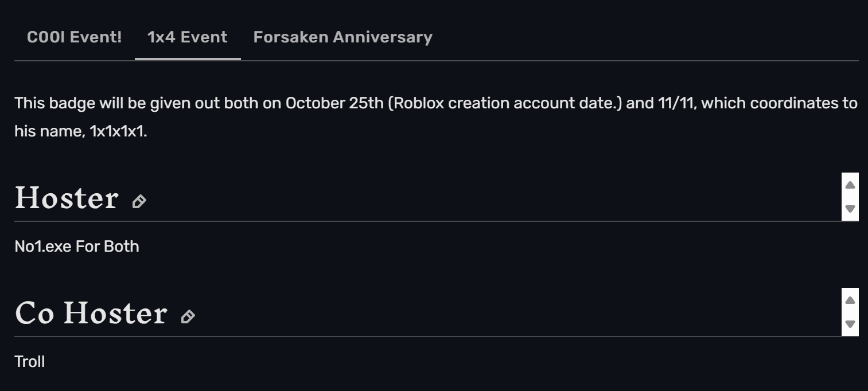Click the No1.exe For Both text

[77, 246]
